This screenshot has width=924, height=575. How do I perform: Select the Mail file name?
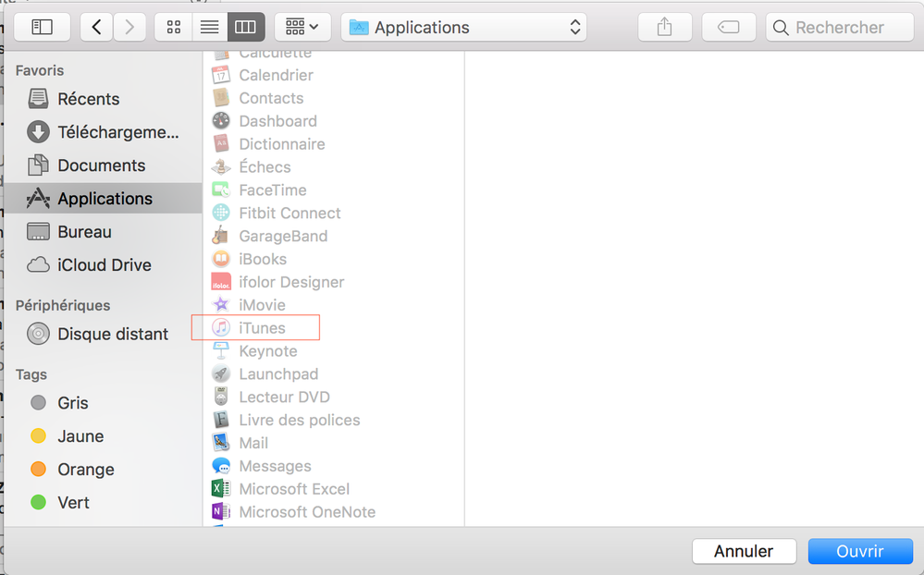[x=253, y=443]
